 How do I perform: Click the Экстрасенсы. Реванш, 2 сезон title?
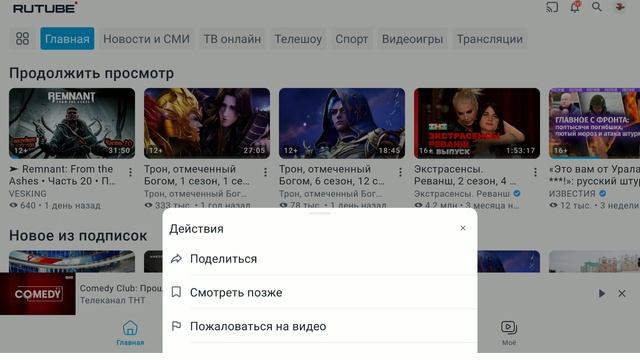click(x=465, y=175)
